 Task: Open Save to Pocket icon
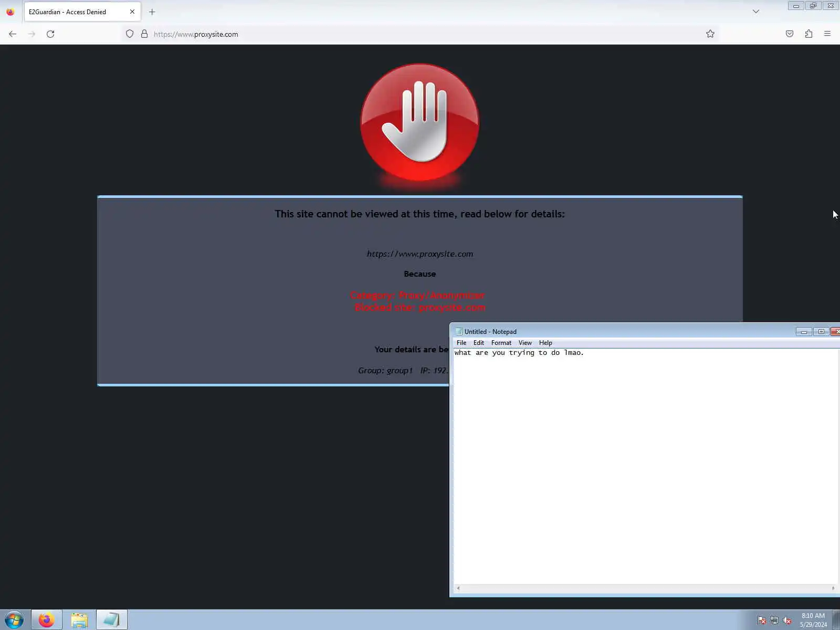tap(790, 34)
